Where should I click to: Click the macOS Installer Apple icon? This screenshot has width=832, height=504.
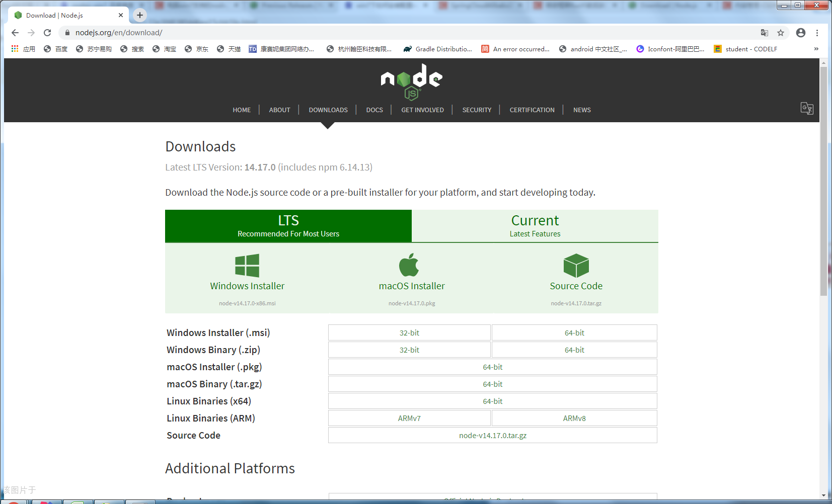tap(409, 265)
